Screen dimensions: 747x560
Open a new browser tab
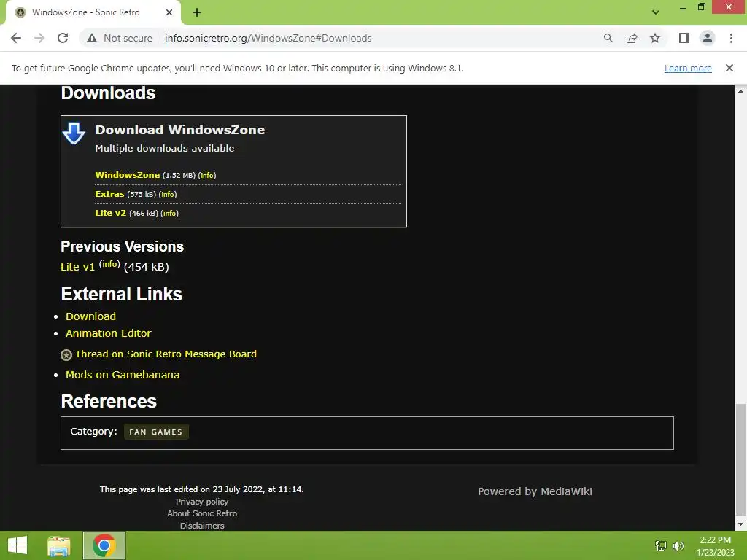(x=197, y=12)
